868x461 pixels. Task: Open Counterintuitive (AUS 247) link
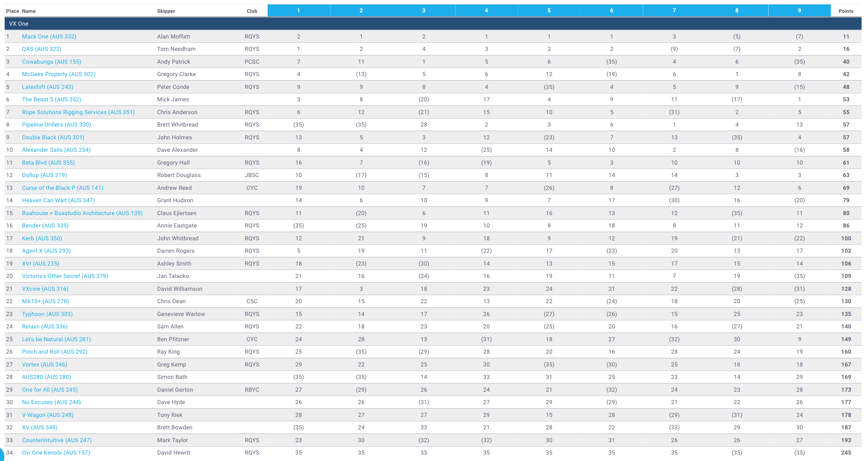pos(56,440)
